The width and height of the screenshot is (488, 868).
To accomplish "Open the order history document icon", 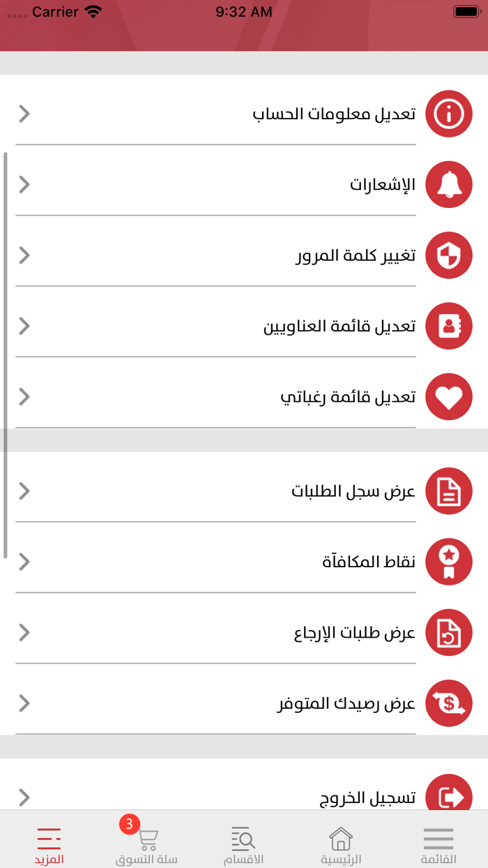I will [448, 491].
